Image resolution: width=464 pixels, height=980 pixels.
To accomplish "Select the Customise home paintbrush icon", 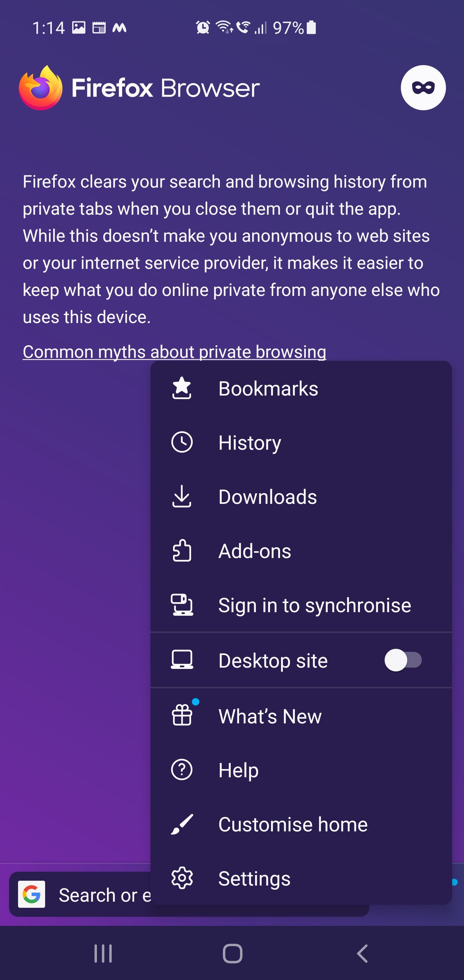I will [182, 824].
